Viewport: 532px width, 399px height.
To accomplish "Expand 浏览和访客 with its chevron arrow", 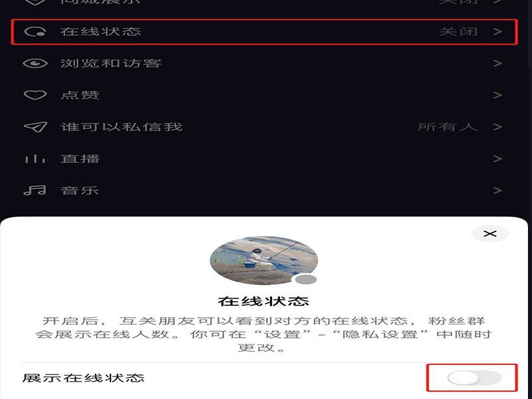I will coord(497,63).
